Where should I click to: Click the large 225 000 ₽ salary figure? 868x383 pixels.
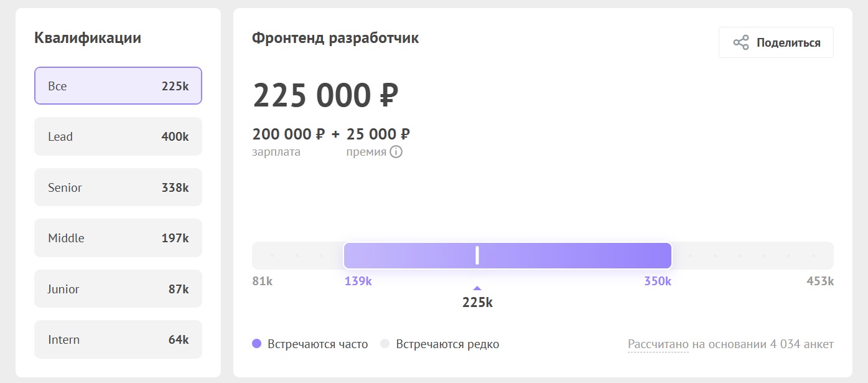pos(325,95)
